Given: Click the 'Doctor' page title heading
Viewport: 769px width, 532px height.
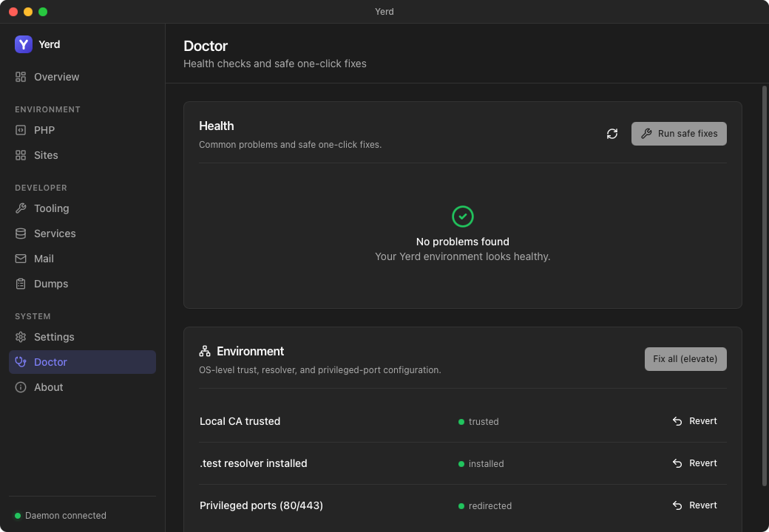Looking at the screenshot, I should (206, 46).
